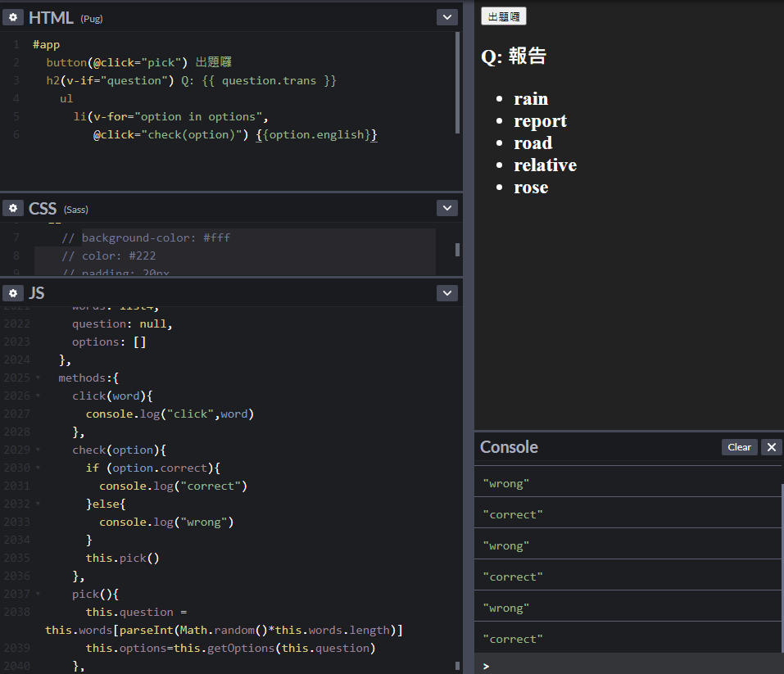
Task: Click the HTML (Pug) panel title
Action: [x=66, y=18]
